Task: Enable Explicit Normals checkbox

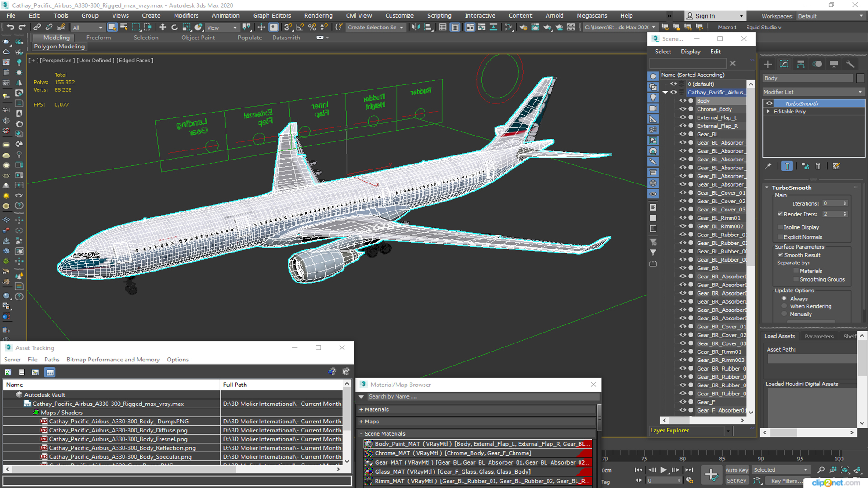Action: pos(780,237)
